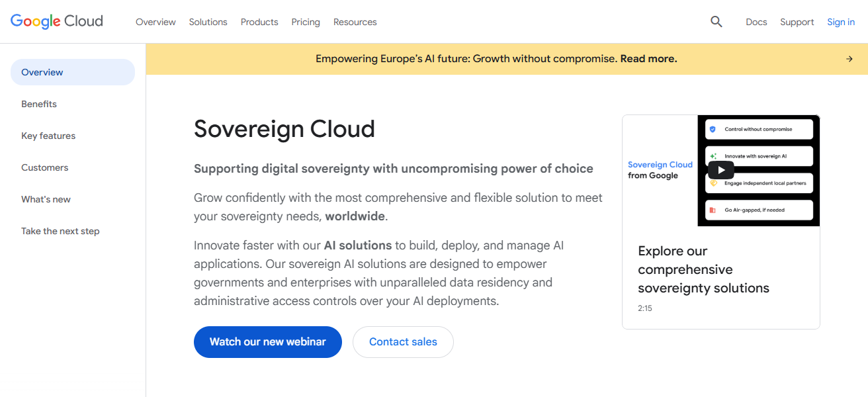The height and width of the screenshot is (397, 868).
Task: Play the sovereignty solutions video
Action: click(x=720, y=169)
